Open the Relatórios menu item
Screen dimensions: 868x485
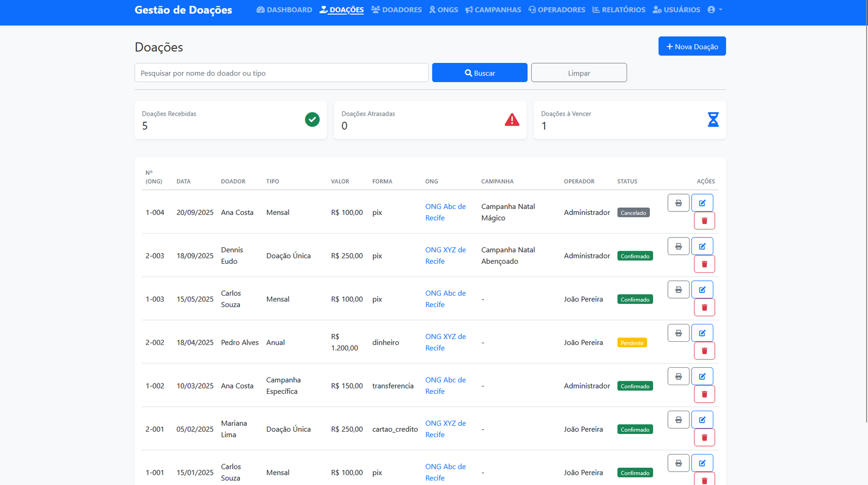pyautogui.click(x=618, y=10)
